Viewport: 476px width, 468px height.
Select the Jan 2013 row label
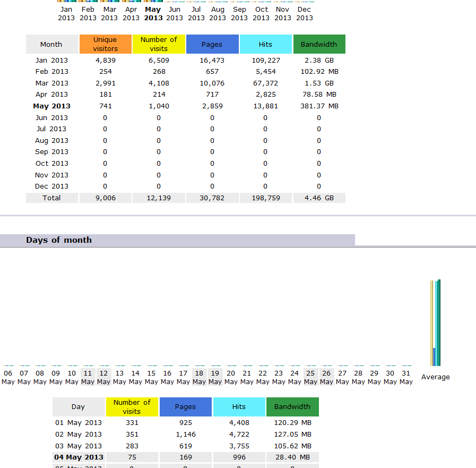coord(51,60)
